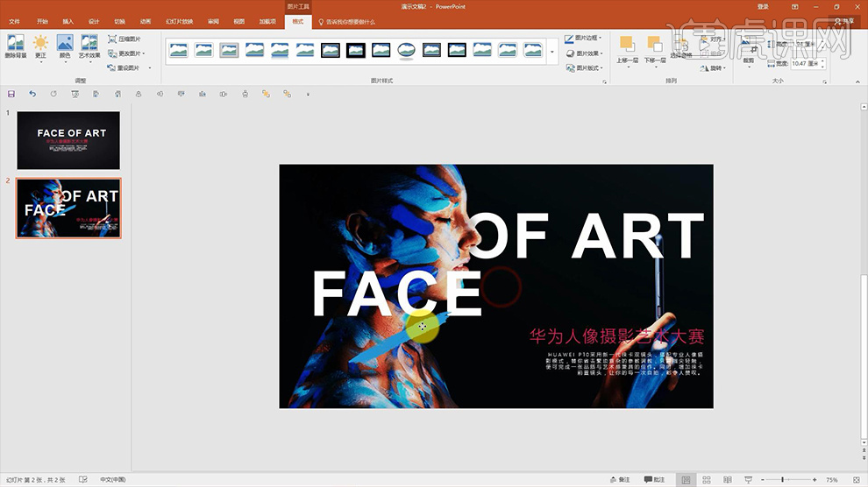868x487 pixels.
Task: Select slide 1 thumbnail
Action: coord(68,140)
